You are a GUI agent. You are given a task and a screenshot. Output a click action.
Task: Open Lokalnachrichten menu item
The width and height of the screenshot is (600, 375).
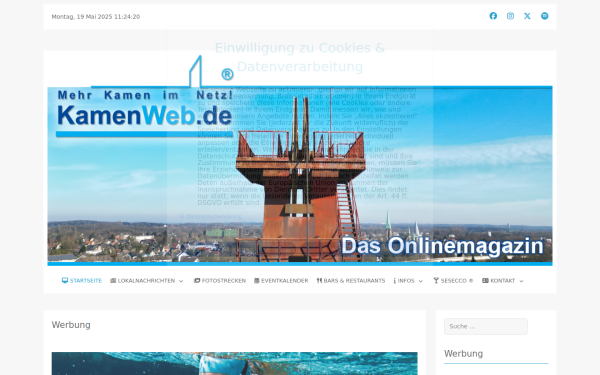142,281
